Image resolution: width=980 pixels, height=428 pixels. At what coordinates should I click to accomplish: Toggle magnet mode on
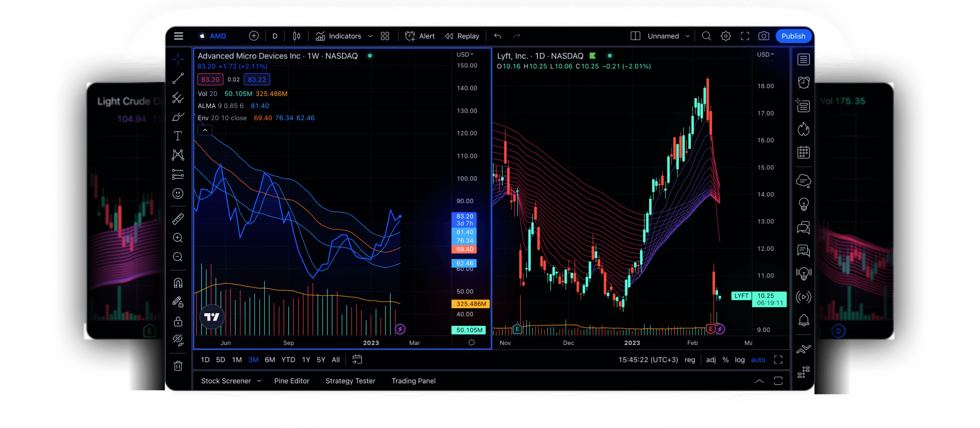click(x=178, y=283)
